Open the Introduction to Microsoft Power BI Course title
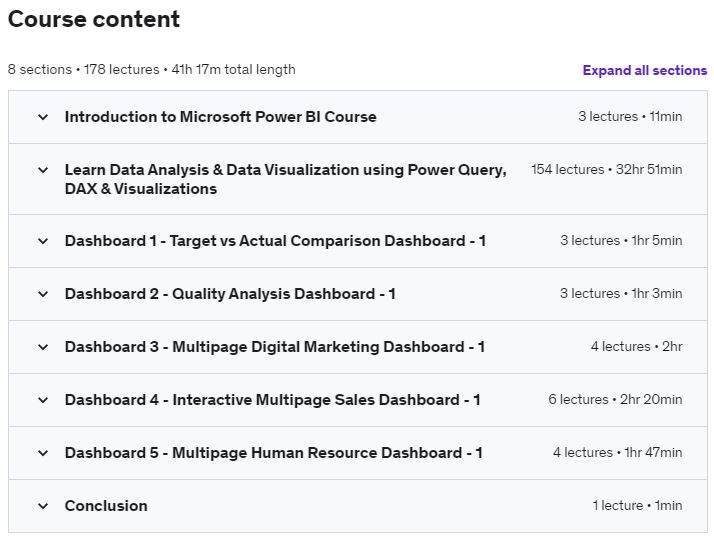 [220, 117]
